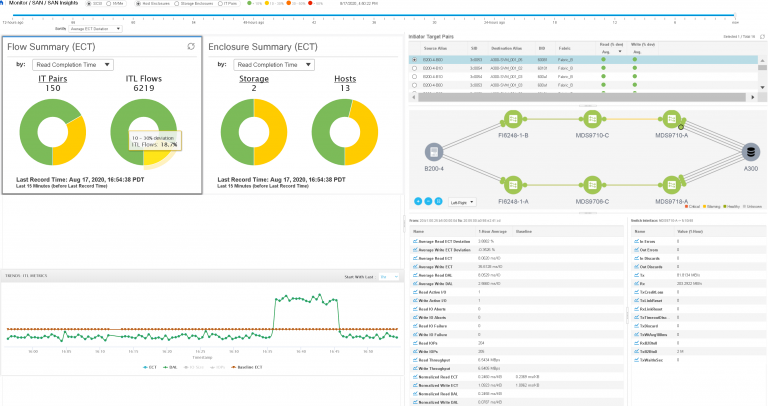Screen dimensions: 768x406
Task: Open the Hosts enclosure summary link
Action: 343,80
